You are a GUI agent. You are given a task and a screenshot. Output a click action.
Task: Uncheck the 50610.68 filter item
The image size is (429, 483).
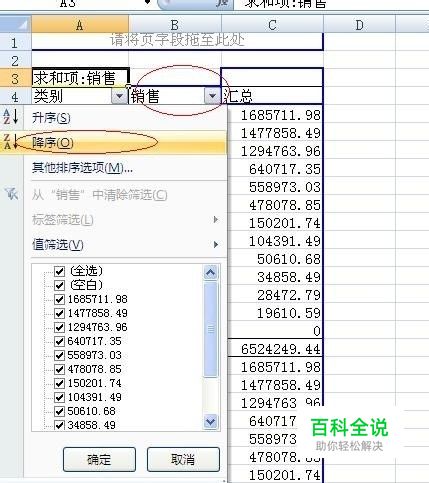coord(59,411)
